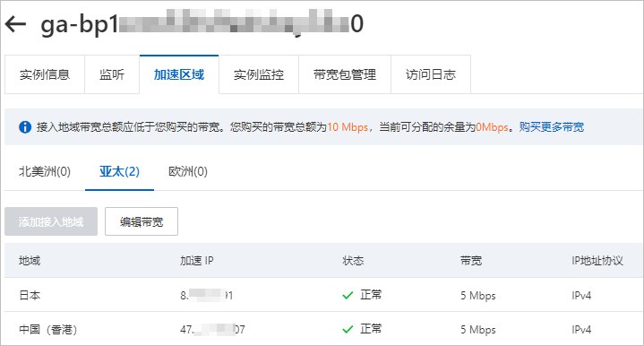Select the 日本 region cell
The image size is (644, 346).
click(x=30, y=296)
